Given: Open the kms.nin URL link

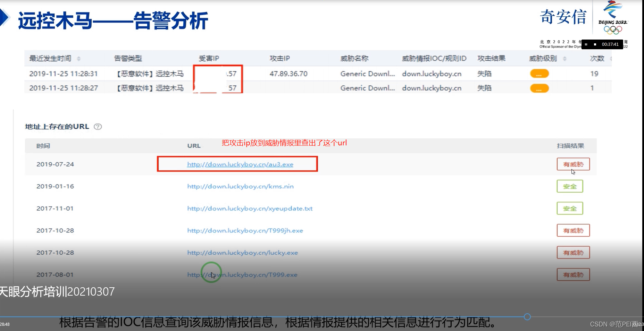Looking at the screenshot, I should (x=240, y=186).
